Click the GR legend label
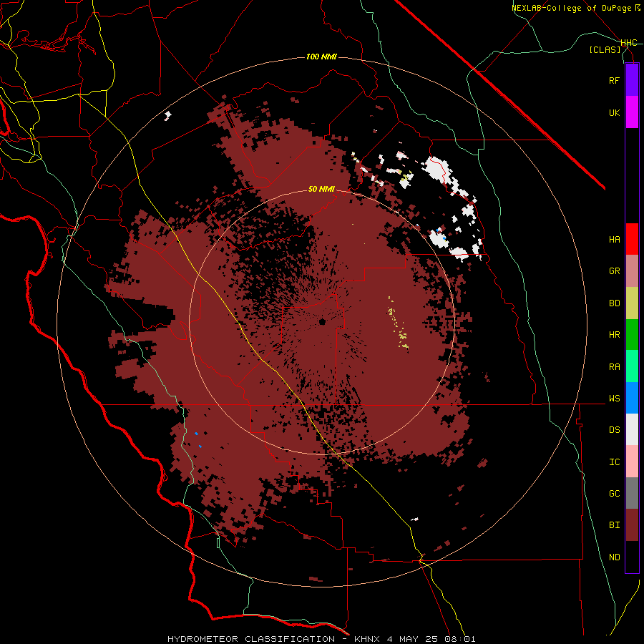Viewport: 644px width, 644px height. click(614, 271)
